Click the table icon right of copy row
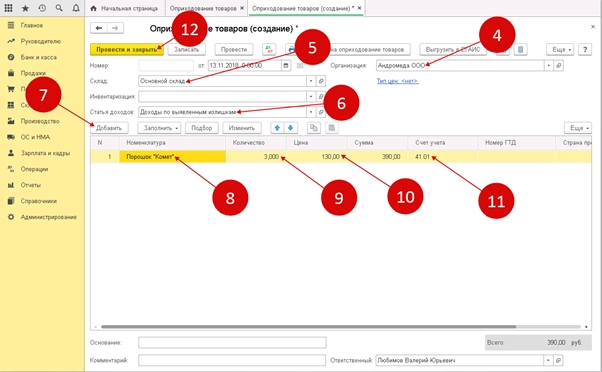Image resolution: width=602 pixels, height=372 pixels. [x=331, y=128]
